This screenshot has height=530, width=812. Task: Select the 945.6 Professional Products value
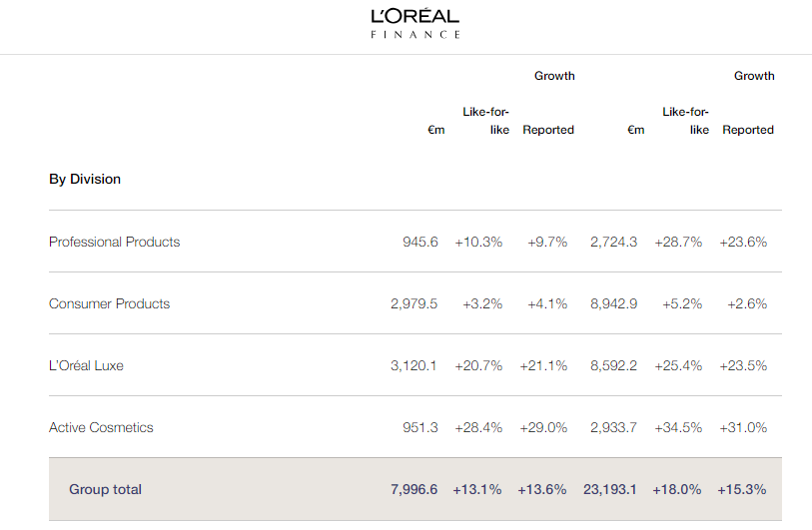point(419,242)
